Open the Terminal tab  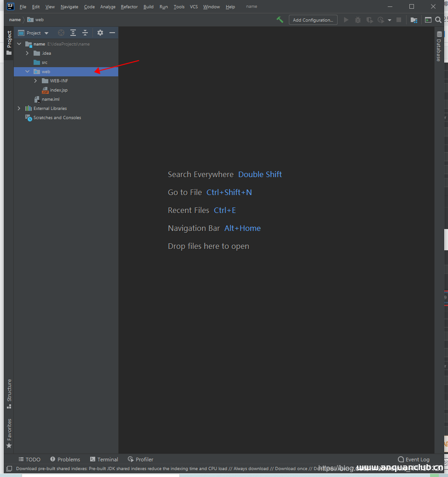pos(104,460)
